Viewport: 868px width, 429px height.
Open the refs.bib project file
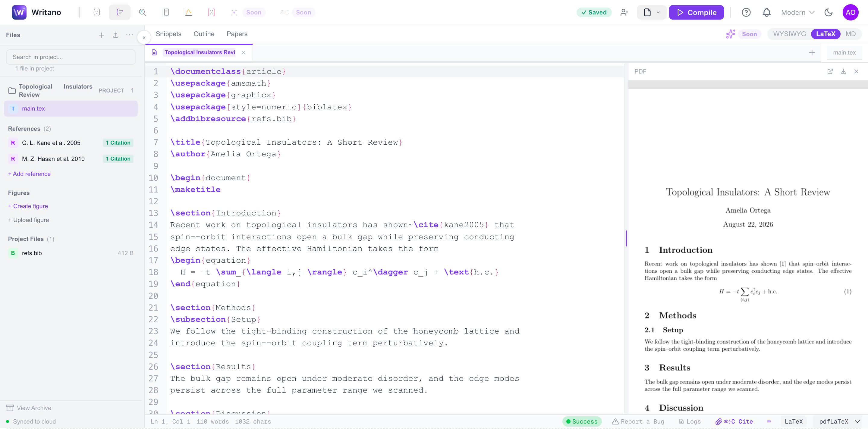[x=71, y=253]
